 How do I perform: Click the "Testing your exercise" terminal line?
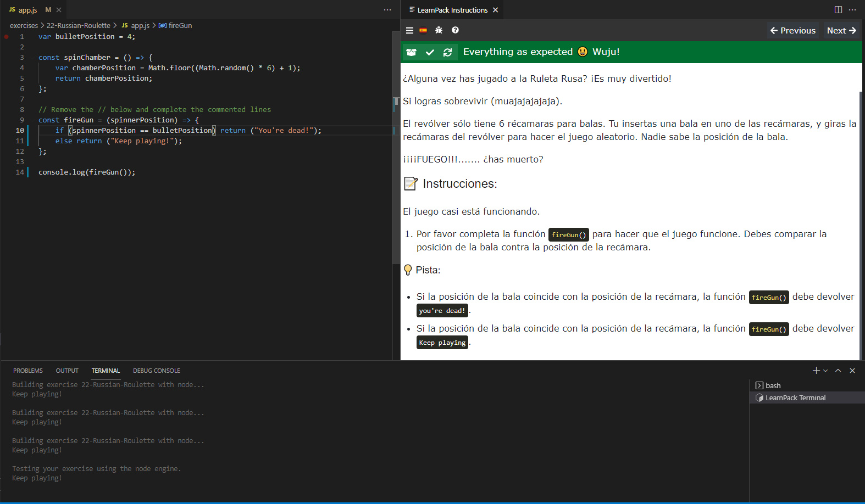(97, 469)
